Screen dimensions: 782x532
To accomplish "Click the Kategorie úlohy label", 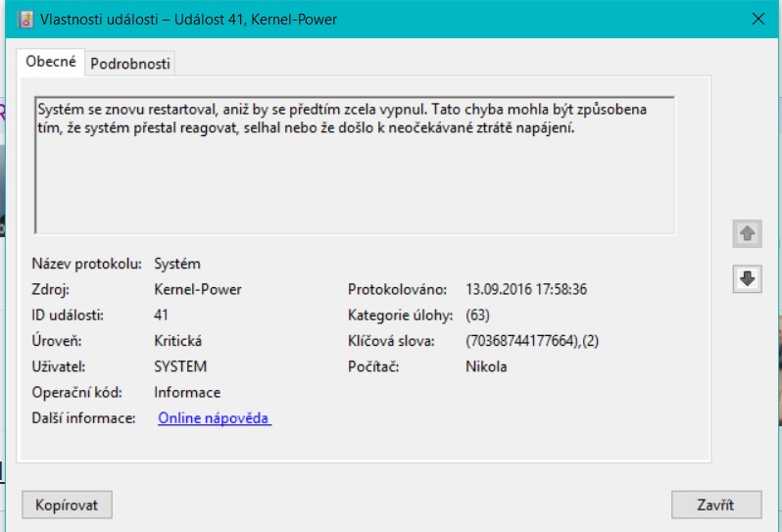I will pos(401,315).
